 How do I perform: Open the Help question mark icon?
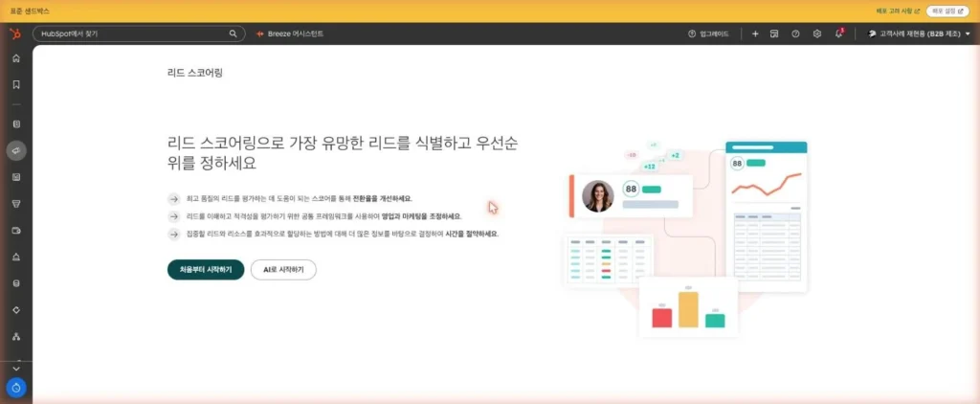pyautogui.click(x=795, y=34)
